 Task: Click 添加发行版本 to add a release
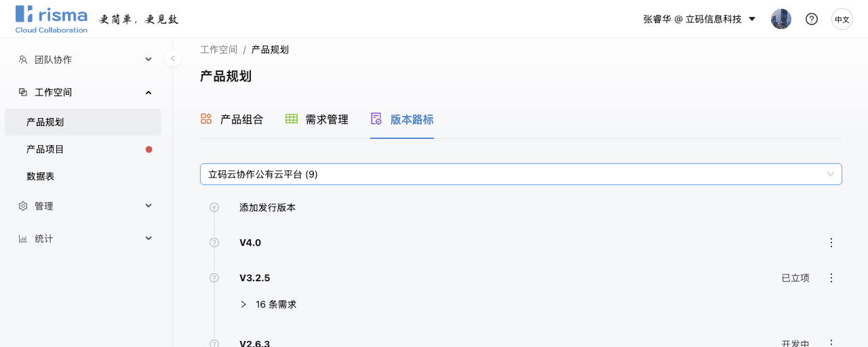[267, 207]
